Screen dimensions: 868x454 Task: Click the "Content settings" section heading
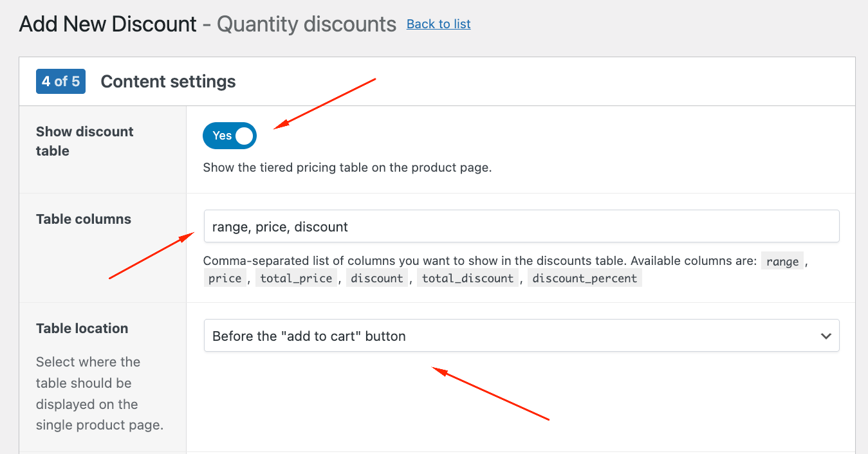[168, 82]
